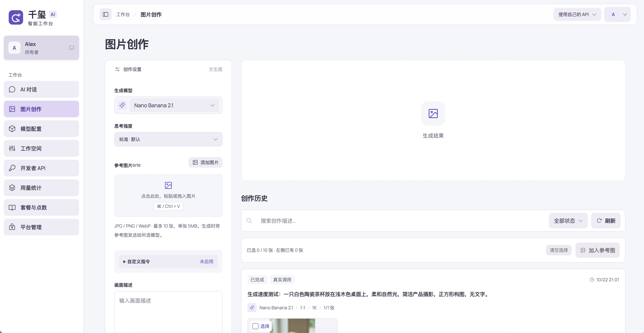Click the ⌘ / Ctrl + V shortcut hint
Image resolution: width=644 pixels, height=333 pixels.
click(168, 206)
